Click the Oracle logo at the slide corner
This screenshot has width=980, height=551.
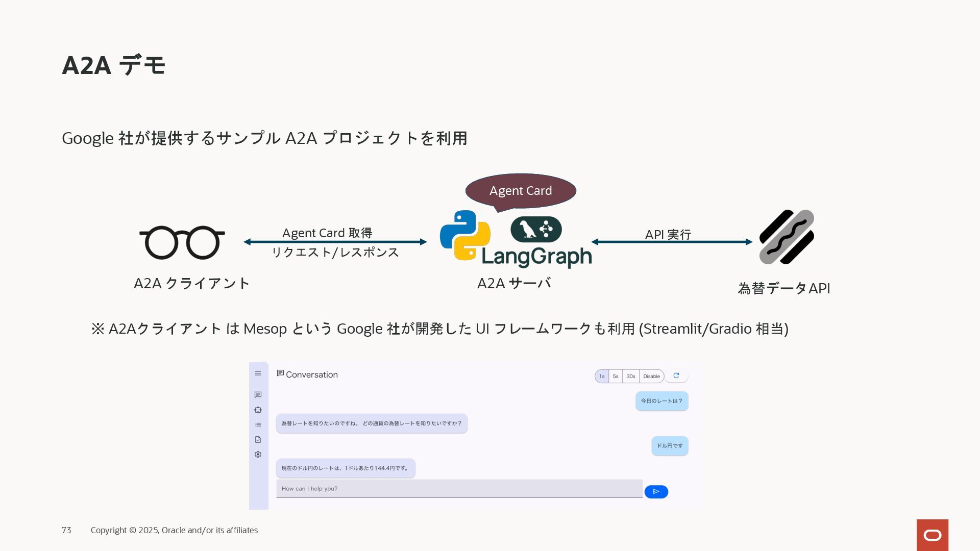(933, 535)
